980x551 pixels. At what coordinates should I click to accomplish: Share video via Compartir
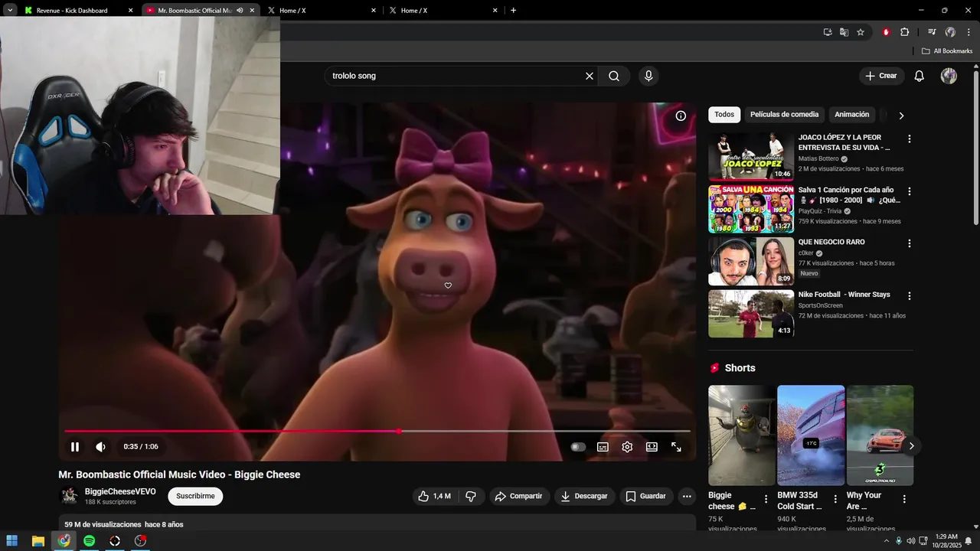(518, 496)
